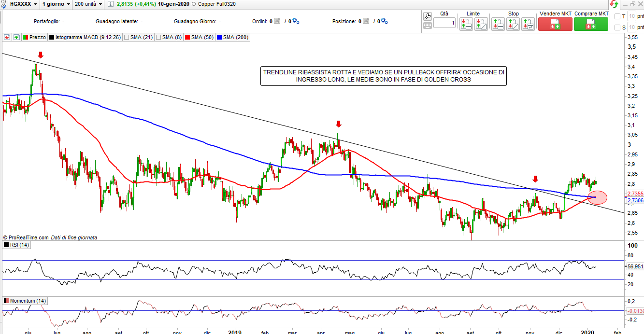The image size is (644, 334).
Task: Toggle the SMA (21) indicator checkbox
Action: pyautogui.click(x=127, y=37)
